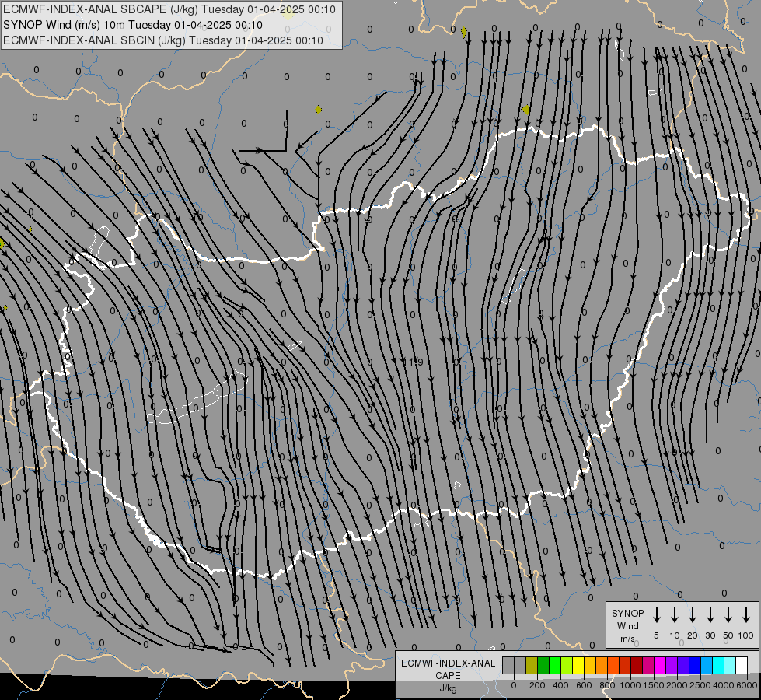Select the dark blue CAPE legend swatch
This screenshot has width=761, height=700.
pos(696,665)
